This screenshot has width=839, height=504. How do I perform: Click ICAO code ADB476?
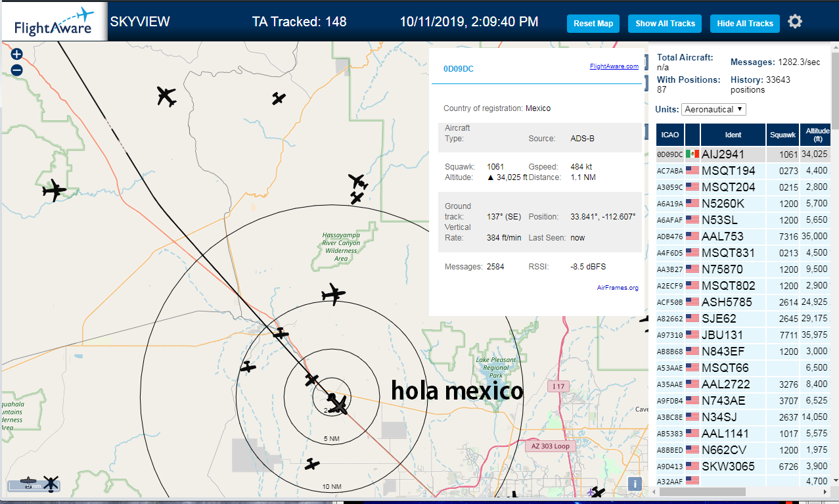click(669, 237)
